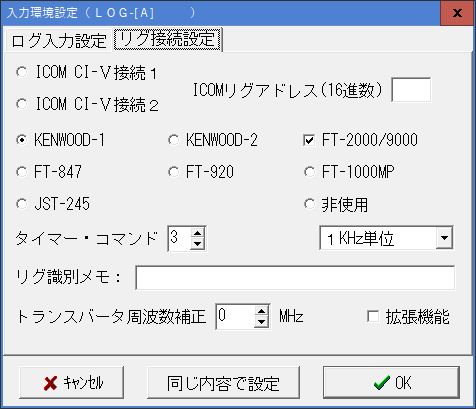The height and width of the screenshot is (409, 476).
Task: Click the 同じ内容で設定 button
Action: [x=223, y=382]
